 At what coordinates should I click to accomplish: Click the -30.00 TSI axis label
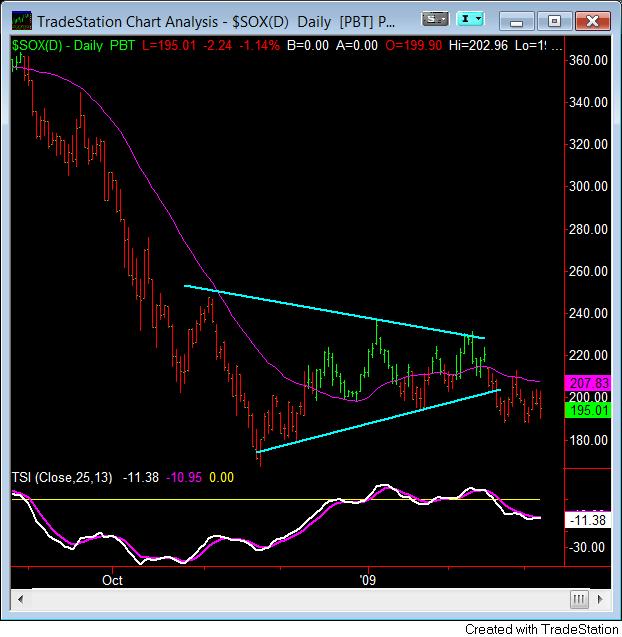587,548
